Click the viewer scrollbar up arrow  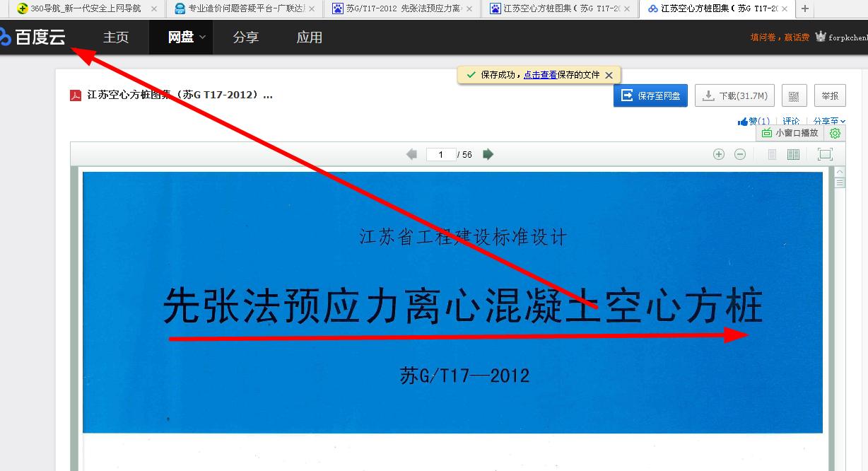coord(840,172)
